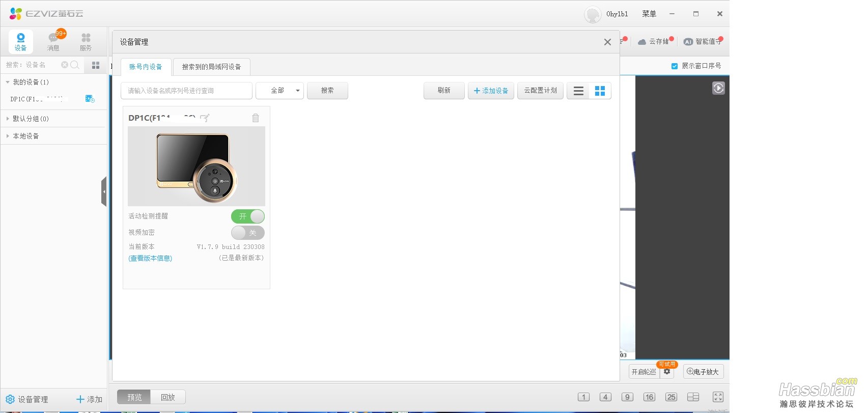Switch to 回放 playback tab

click(x=168, y=397)
